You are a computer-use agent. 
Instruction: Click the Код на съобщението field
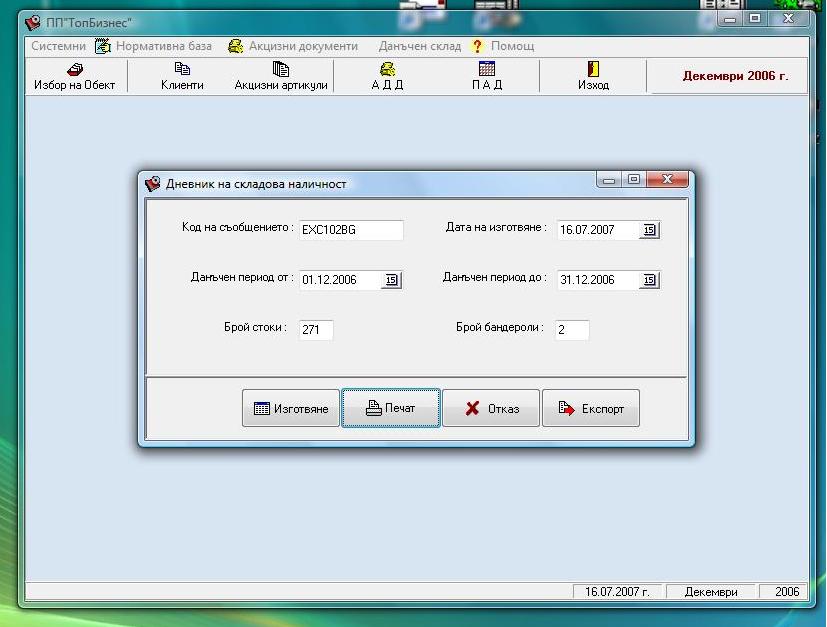pos(351,230)
